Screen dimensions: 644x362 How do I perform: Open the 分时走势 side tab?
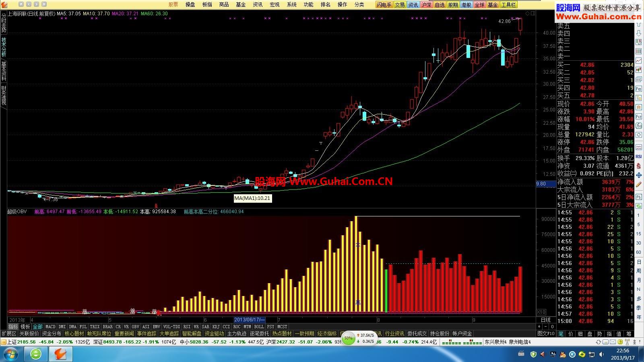point(4,23)
